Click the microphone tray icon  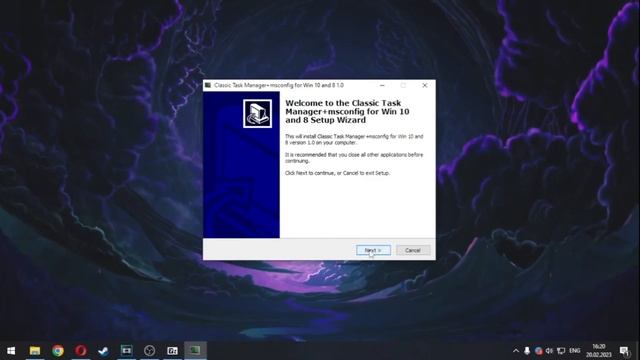coord(527,351)
